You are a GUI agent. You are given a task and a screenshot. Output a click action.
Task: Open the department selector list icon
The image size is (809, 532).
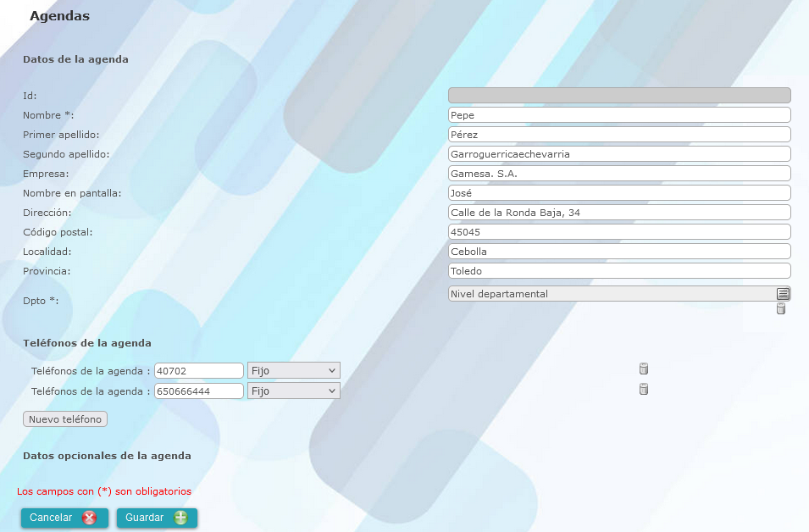pos(783,294)
